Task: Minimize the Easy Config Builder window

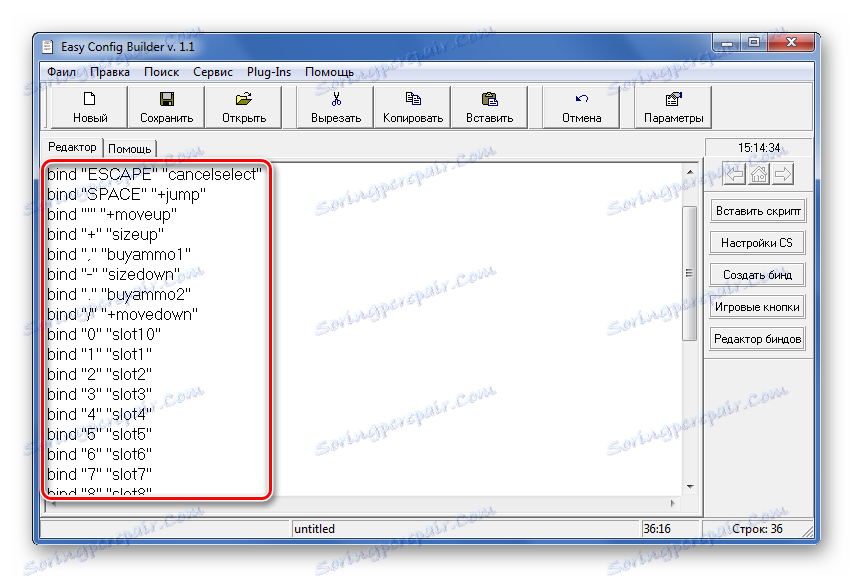Action: click(726, 43)
